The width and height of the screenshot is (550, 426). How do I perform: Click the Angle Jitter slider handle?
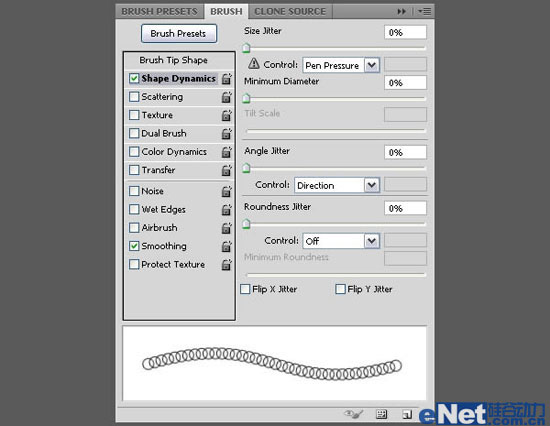click(246, 168)
